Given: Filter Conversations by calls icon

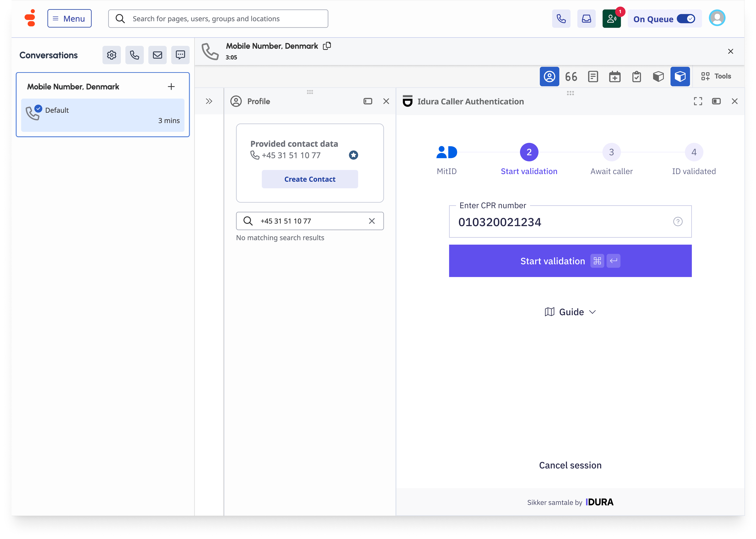Looking at the screenshot, I should (x=134, y=55).
